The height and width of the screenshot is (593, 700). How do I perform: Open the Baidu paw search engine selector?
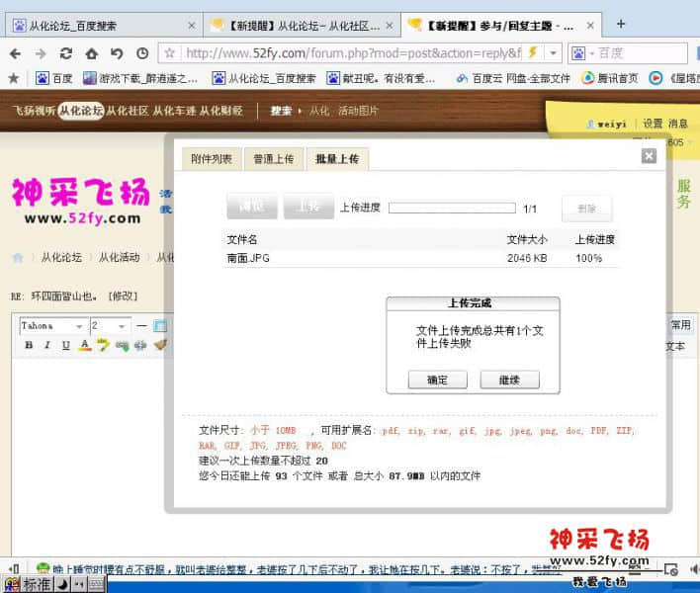(x=581, y=53)
